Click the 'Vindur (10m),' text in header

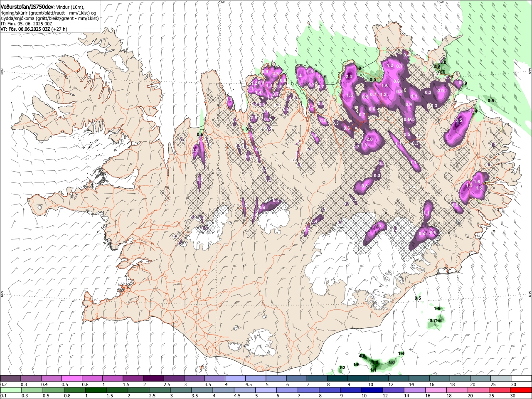(70, 7)
